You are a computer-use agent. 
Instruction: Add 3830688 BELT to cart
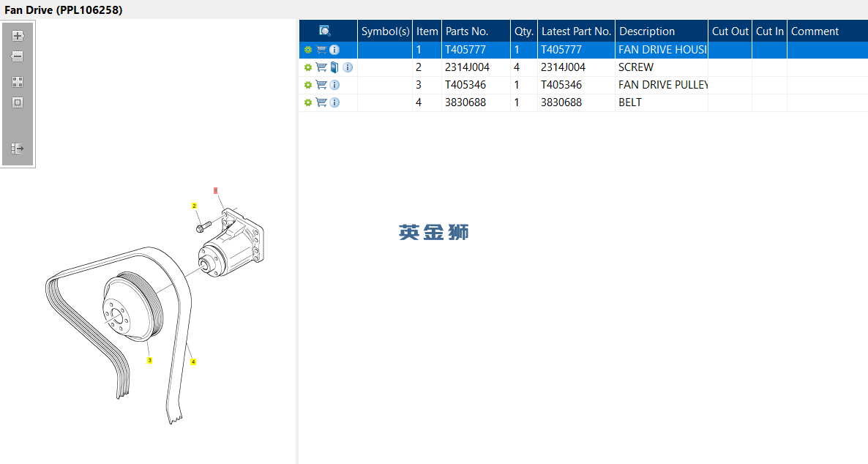[321, 102]
